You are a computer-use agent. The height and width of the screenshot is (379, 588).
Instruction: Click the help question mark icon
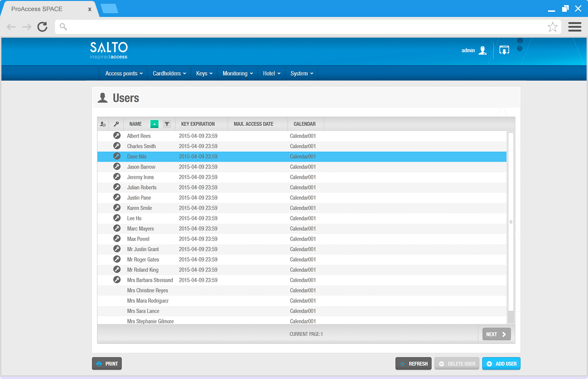pyautogui.click(x=520, y=48)
